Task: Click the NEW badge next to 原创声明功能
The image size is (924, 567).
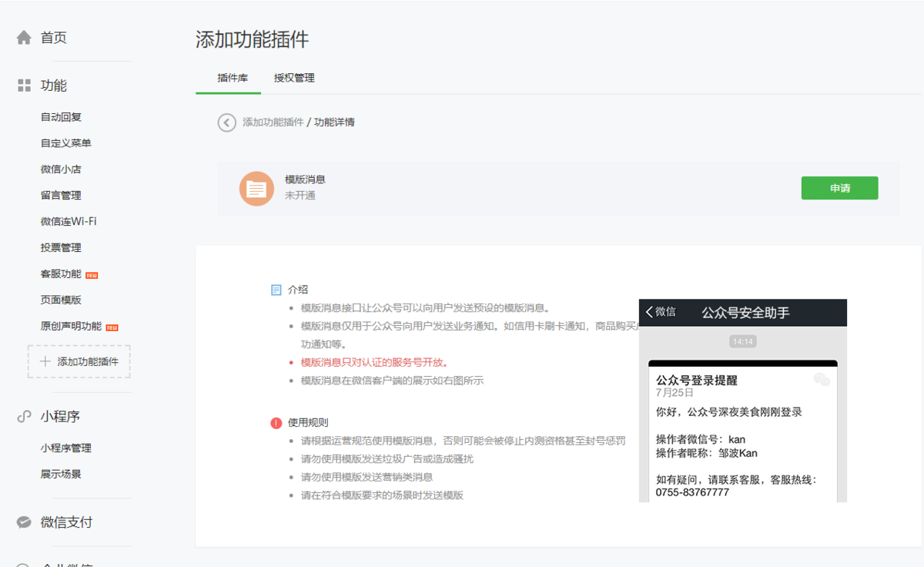Action: click(x=112, y=327)
